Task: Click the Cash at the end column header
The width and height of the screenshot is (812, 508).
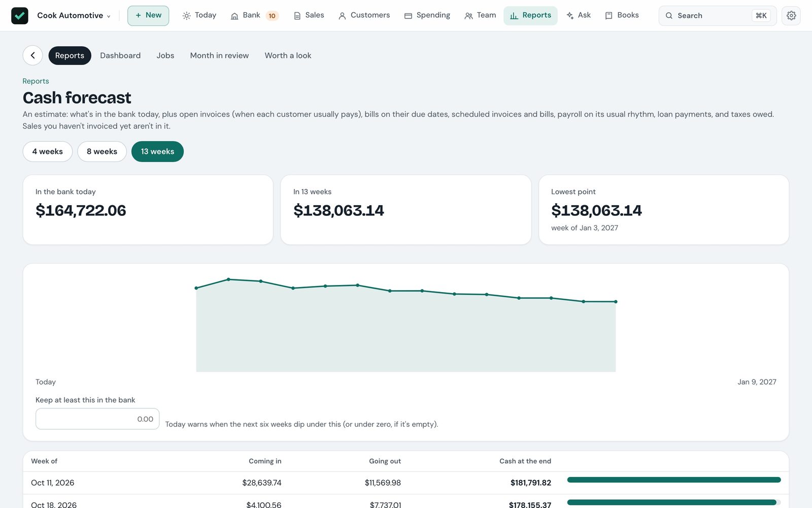Action: 525,461
